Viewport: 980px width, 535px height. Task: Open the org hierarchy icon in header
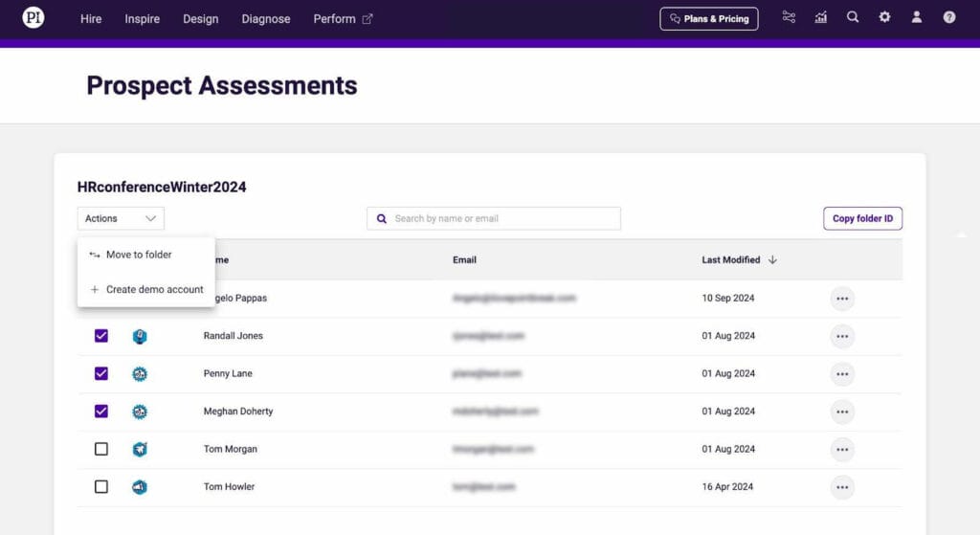pyautogui.click(x=789, y=17)
